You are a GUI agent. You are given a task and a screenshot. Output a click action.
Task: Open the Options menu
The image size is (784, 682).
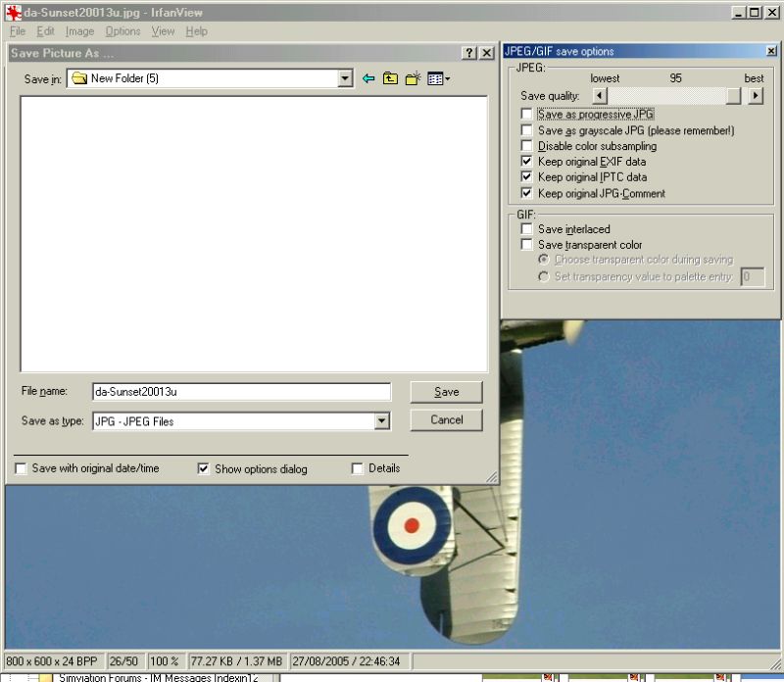tap(122, 31)
